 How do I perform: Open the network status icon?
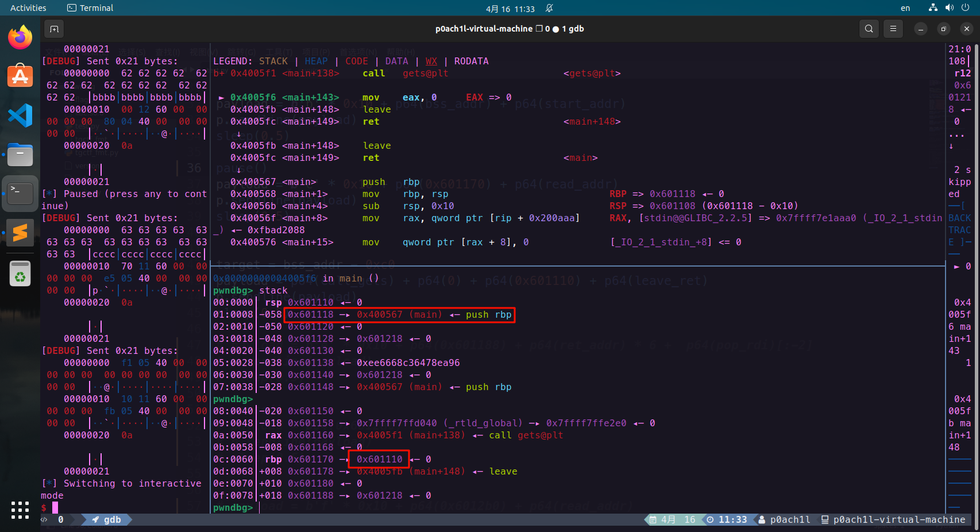click(x=933, y=8)
